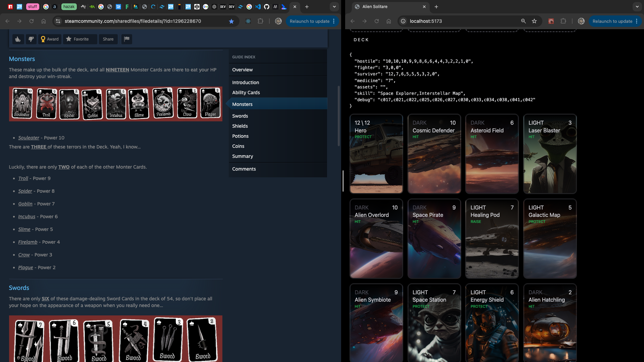Click the thumbs up rate icon
This screenshot has height=362, width=644.
click(18, 39)
